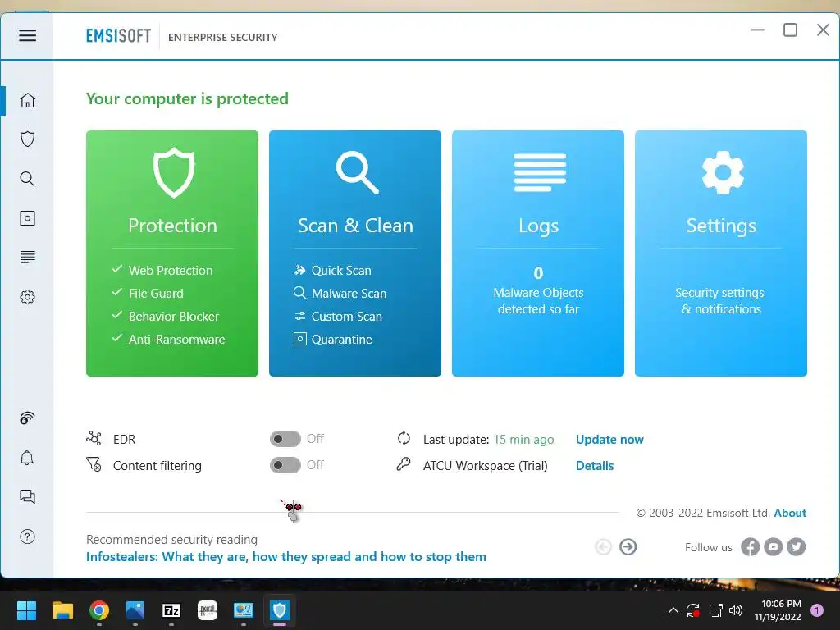Image resolution: width=840 pixels, height=630 pixels.
Task: Open the About link
Action: pyautogui.click(x=790, y=513)
